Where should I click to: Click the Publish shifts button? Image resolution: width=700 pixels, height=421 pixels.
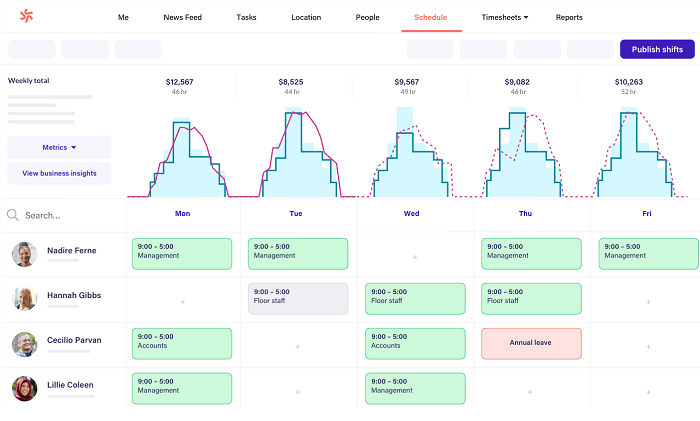(x=657, y=49)
